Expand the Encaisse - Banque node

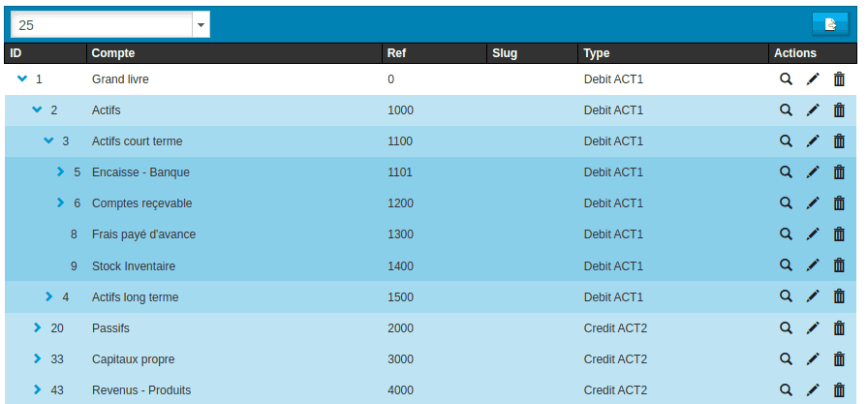(61, 171)
